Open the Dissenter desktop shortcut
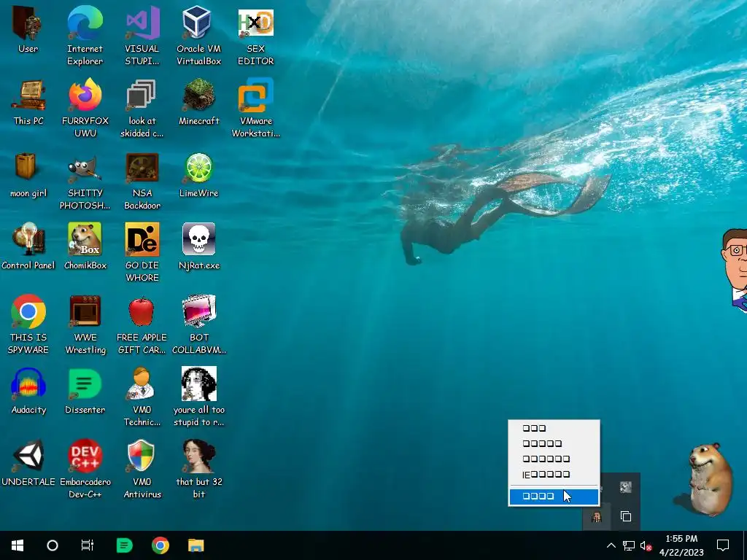 click(x=85, y=391)
